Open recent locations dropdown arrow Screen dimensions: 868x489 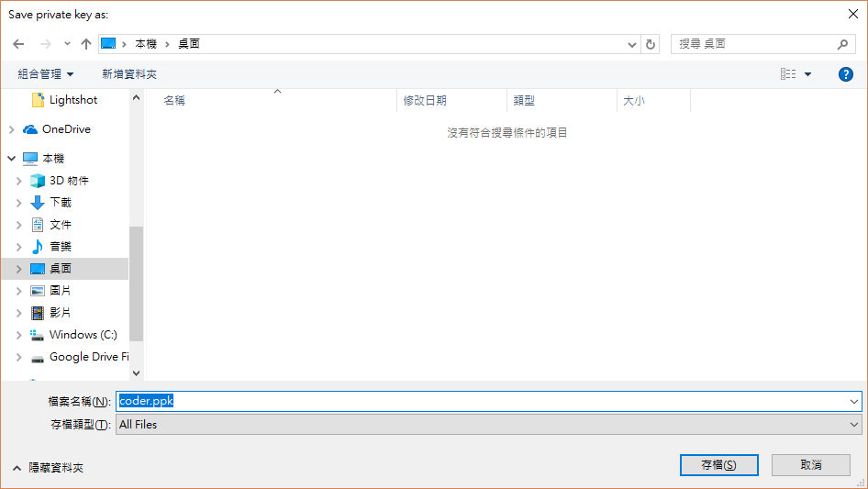click(67, 44)
